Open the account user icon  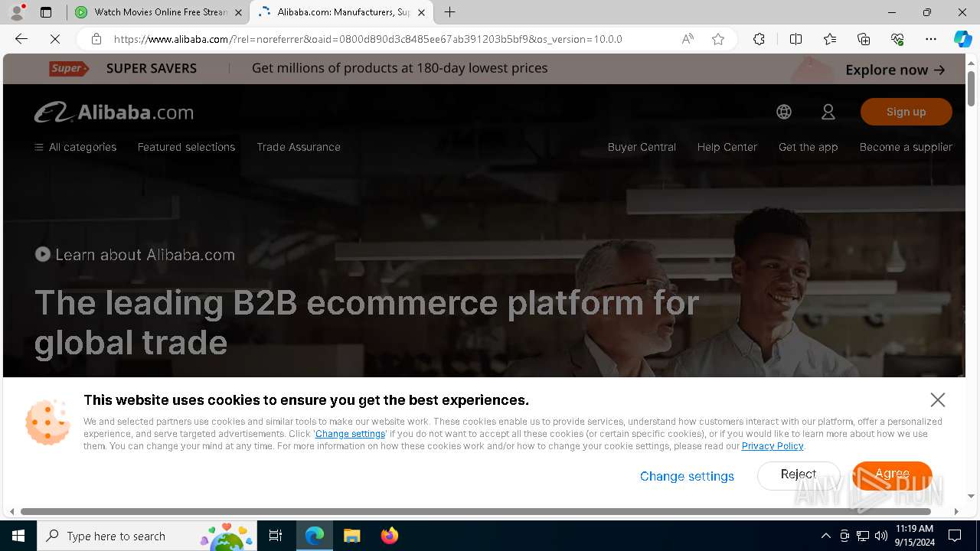pos(828,112)
